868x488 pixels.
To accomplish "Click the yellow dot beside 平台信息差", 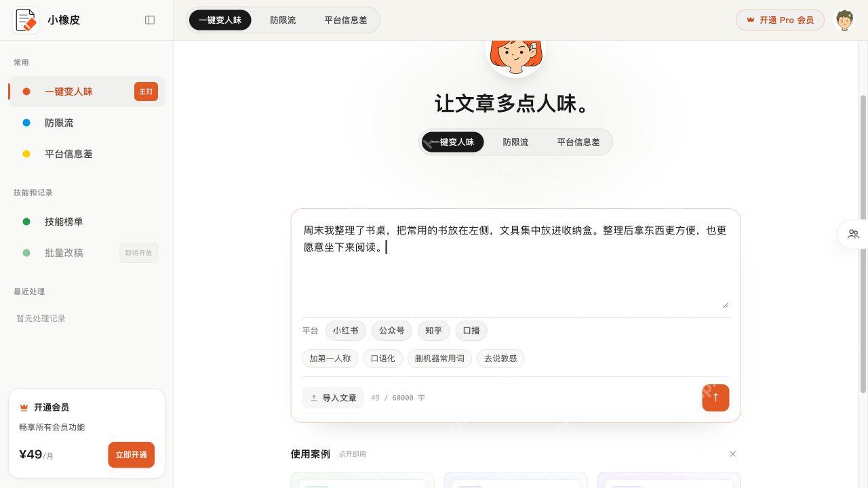I will point(26,154).
